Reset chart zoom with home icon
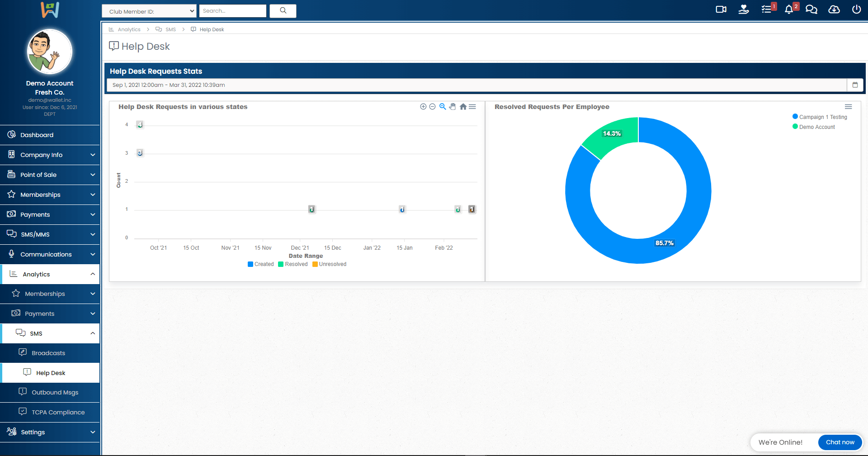The image size is (868, 456). point(463,107)
